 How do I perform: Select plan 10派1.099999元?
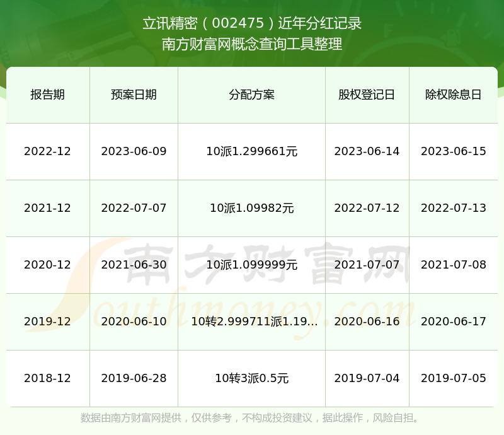click(x=251, y=265)
